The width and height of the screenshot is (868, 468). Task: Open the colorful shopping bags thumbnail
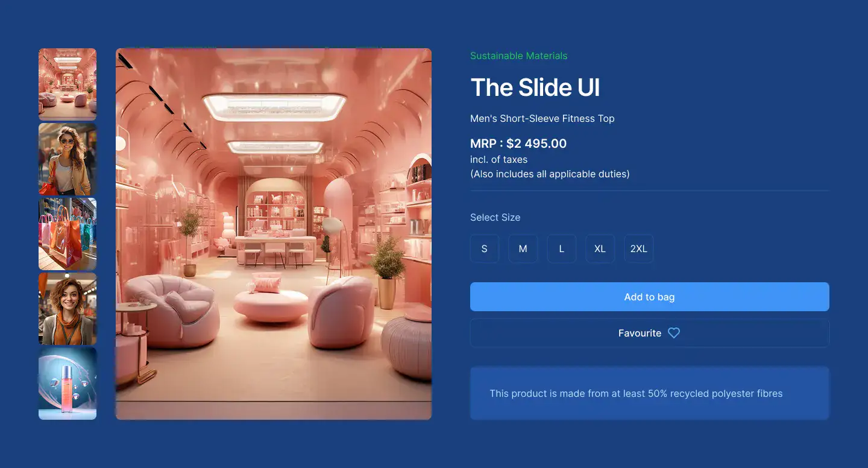pos(68,234)
